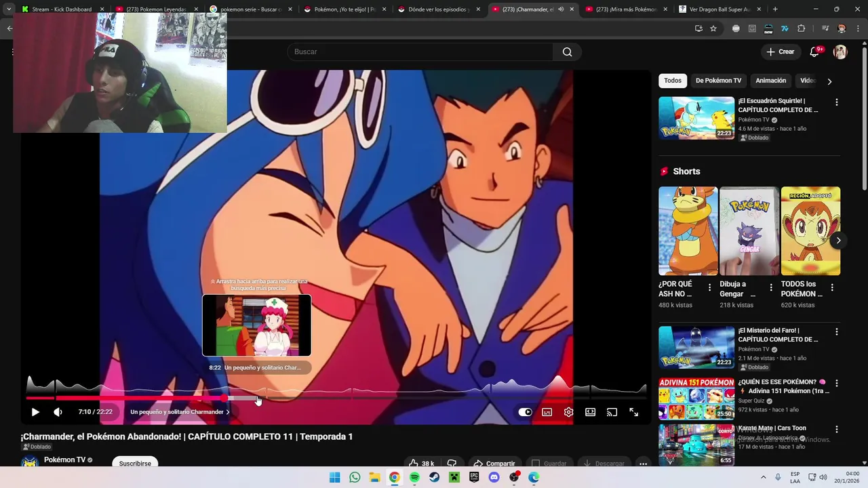The image size is (868, 488).
Task: Show next Shorts with right arrow
Action: pos(838,240)
